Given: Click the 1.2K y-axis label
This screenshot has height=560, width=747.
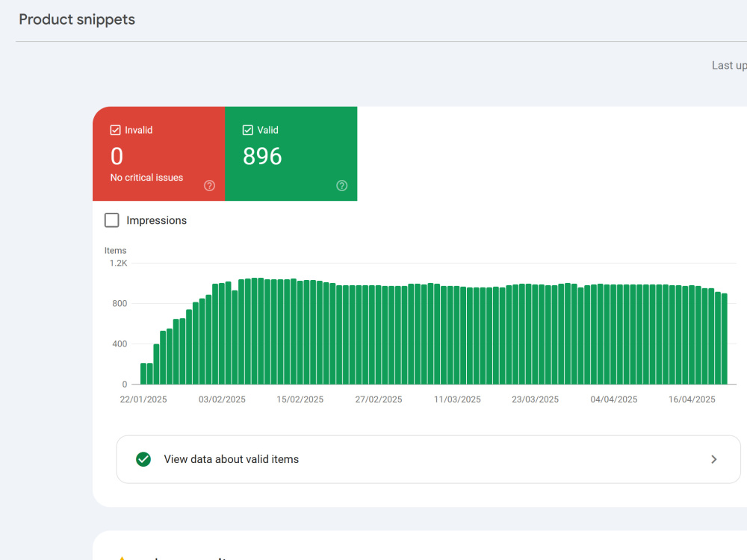Looking at the screenshot, I should [x=118, y=263].
